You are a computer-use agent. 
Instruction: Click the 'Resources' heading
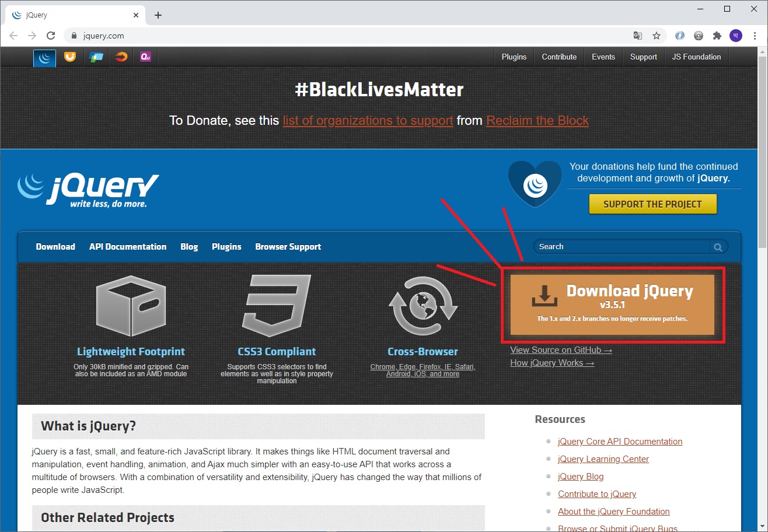560,419
